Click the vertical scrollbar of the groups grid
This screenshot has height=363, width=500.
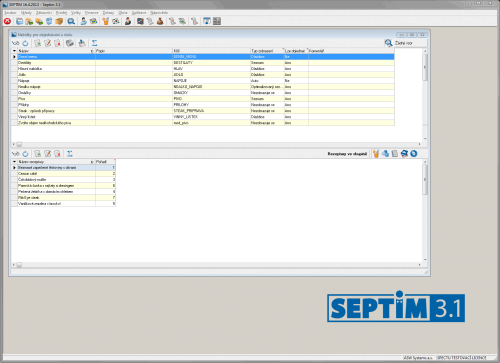(425, 95)
